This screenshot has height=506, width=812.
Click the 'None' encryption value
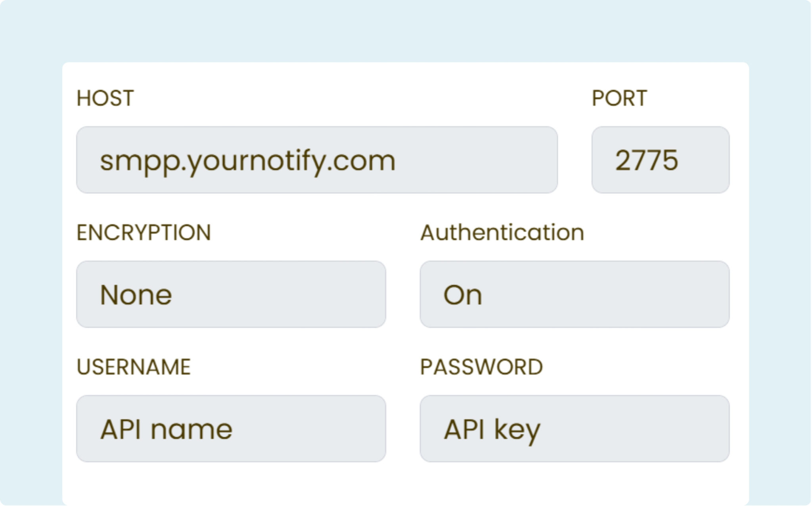136,295
